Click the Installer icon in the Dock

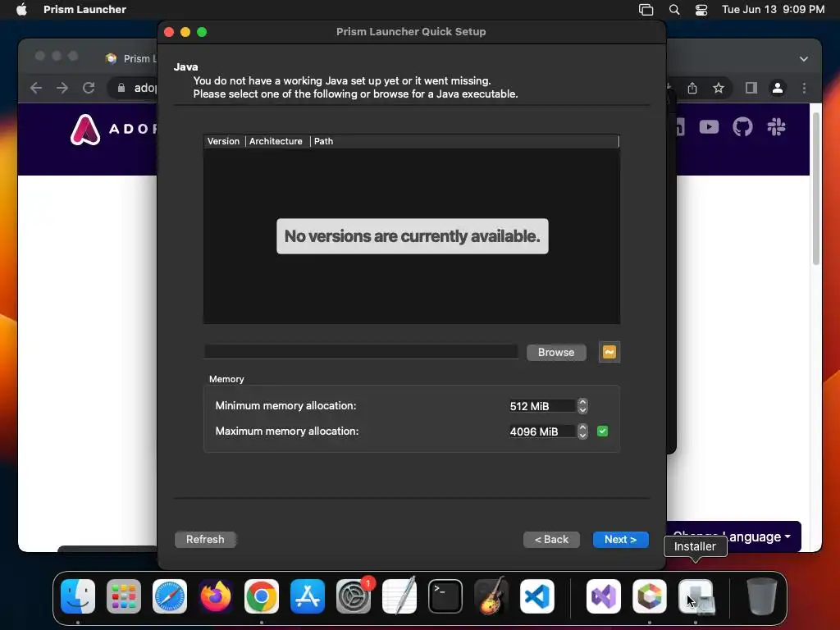tap(696, 596)
